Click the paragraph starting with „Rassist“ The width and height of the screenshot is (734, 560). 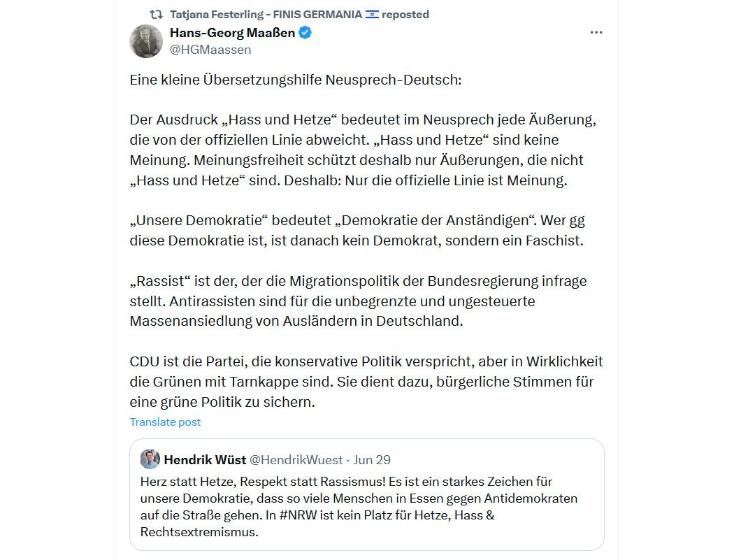[x=358, y=301]
